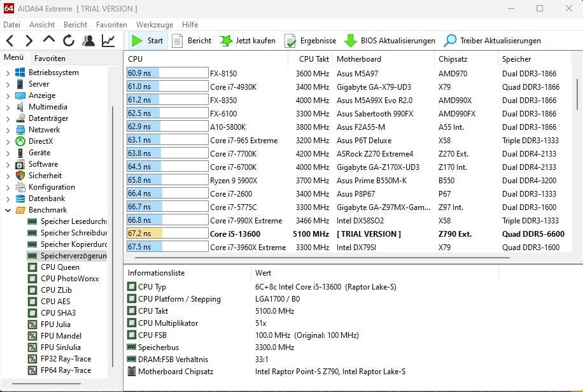Image resolution: width=583 pixels, height=392 pixels.
Task: Select the Datenbank database icon
Action: point(20,199)
